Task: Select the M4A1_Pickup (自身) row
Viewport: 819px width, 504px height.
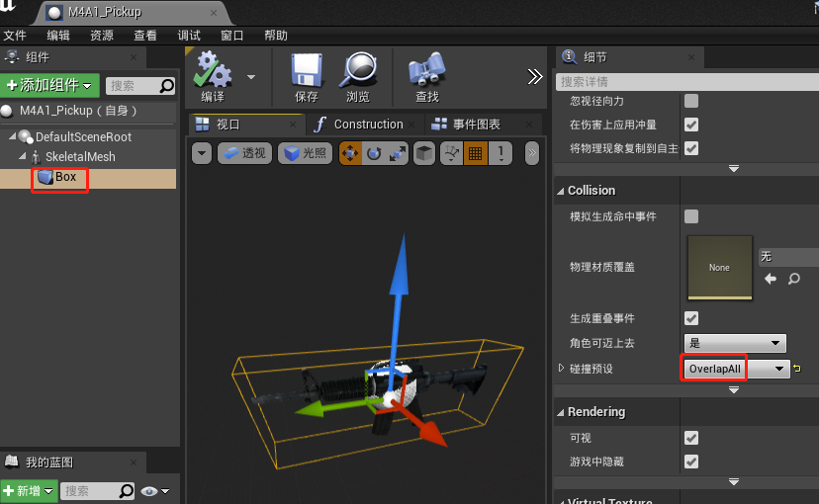Action: (88, 111)
